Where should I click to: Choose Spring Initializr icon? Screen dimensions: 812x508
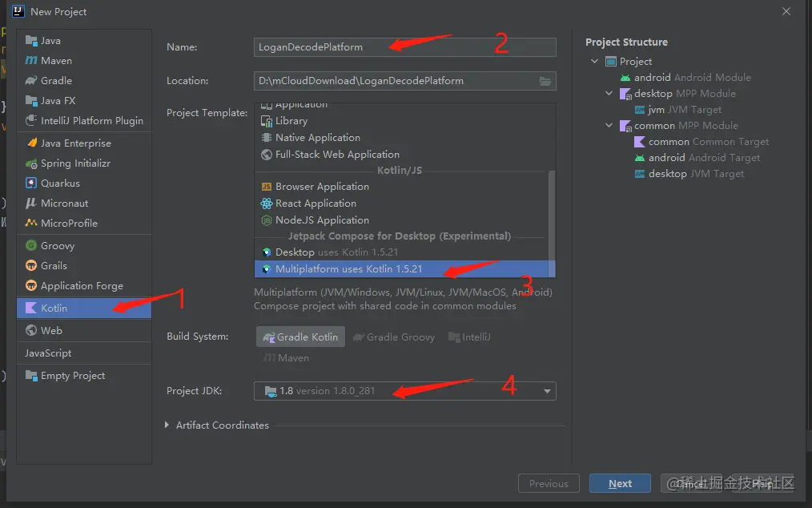point(31,163)
